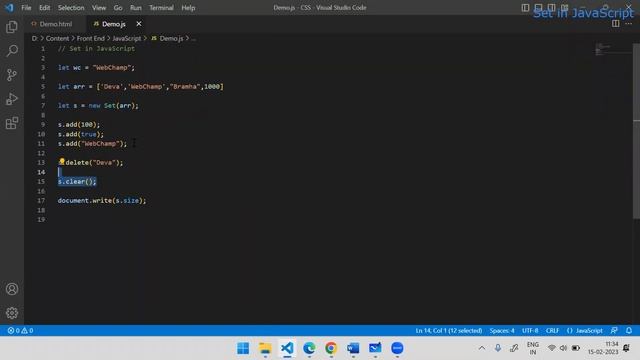This screenshot has width=640, height=360.
Task: Click the feedback icon in status bar
Action: pos(614,331)
